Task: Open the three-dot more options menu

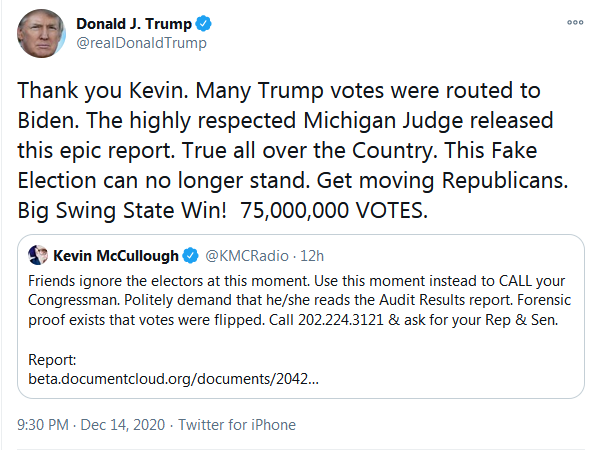Action: (575, 23)
